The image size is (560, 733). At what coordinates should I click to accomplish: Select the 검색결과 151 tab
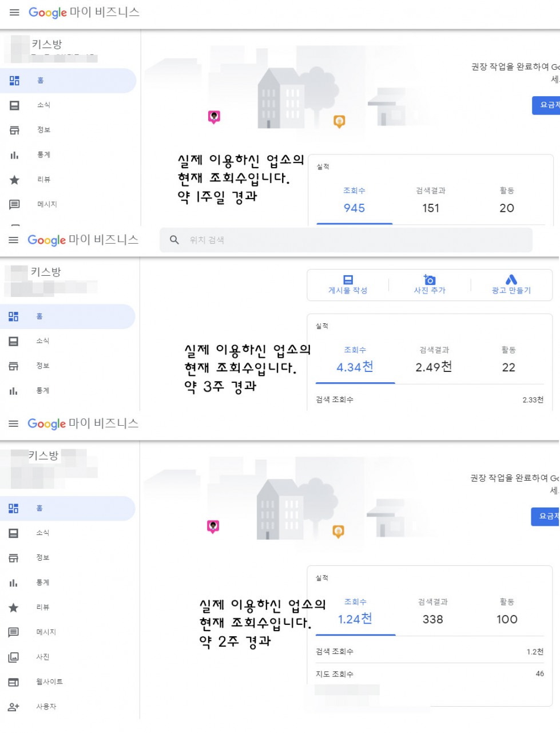[431, 200]
